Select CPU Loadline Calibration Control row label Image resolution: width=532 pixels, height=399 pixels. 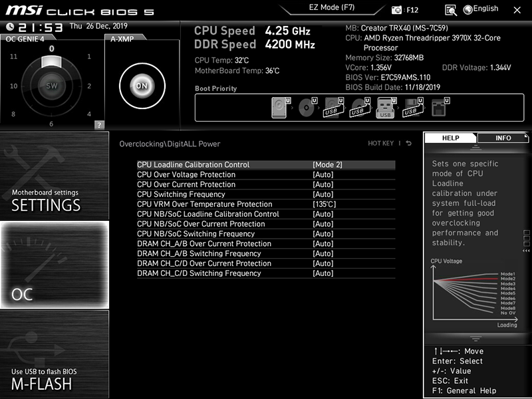193,164
